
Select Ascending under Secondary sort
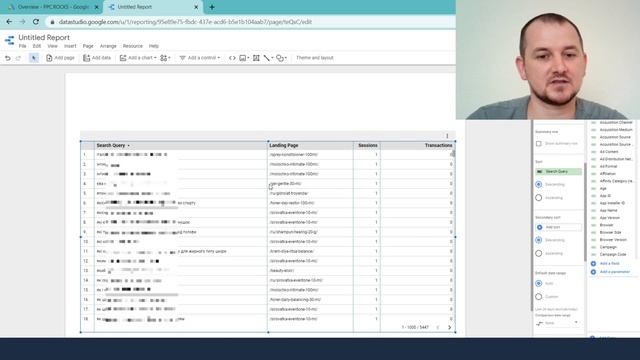[x=539, y=253]
